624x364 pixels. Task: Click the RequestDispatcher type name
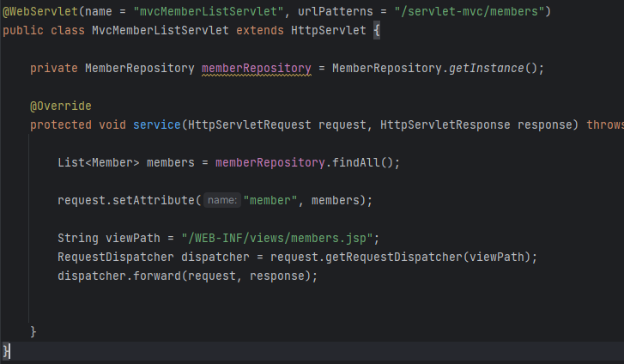click(116, 257)
